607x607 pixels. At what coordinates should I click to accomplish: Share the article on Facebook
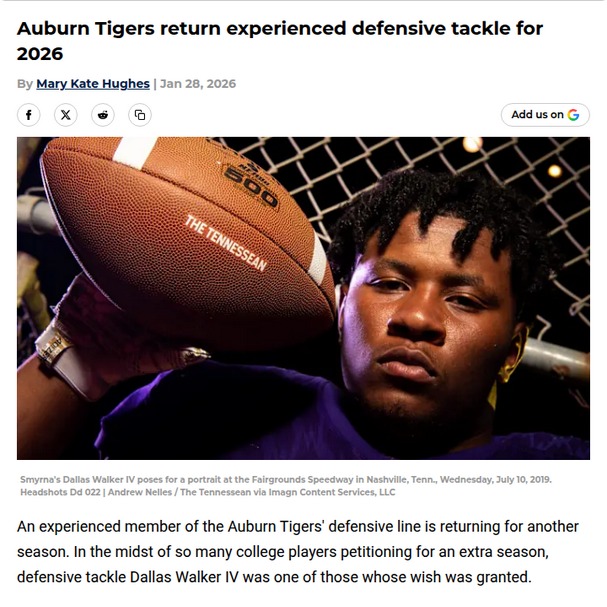[x=29, y=115]
